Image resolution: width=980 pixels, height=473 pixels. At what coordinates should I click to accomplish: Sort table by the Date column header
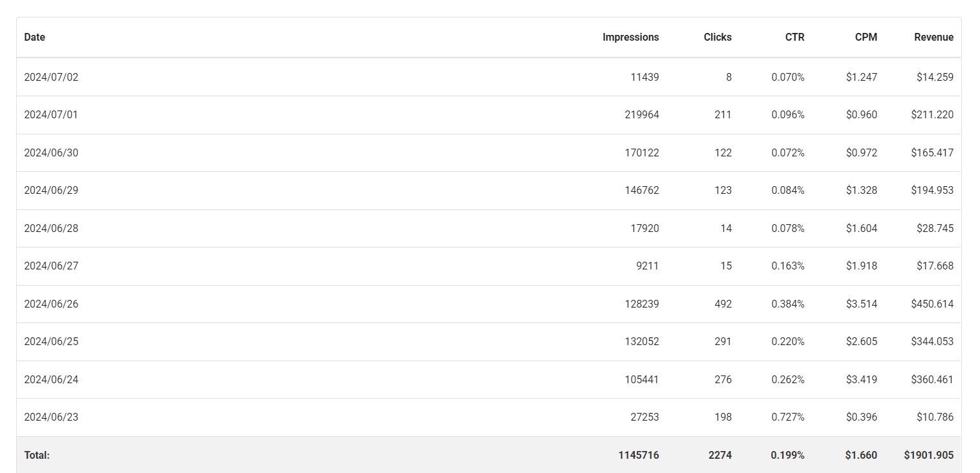pyautogui.click(x=34, y=37)
